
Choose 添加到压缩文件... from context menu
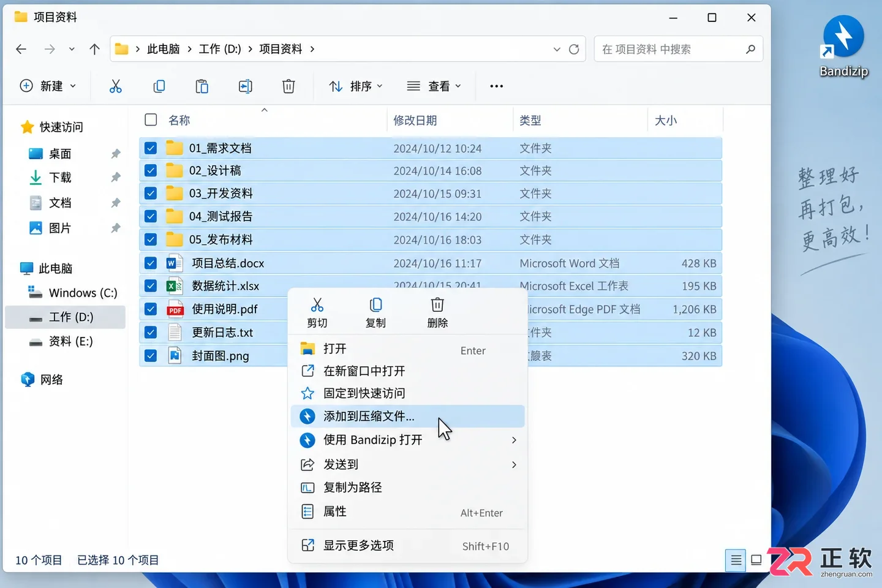pyautogui.click(x=407, y=417)
